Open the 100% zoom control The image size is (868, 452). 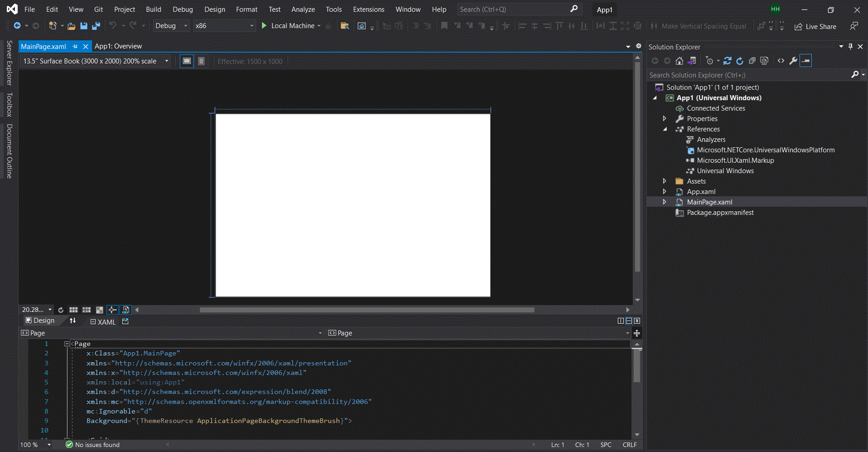(34, 445)
